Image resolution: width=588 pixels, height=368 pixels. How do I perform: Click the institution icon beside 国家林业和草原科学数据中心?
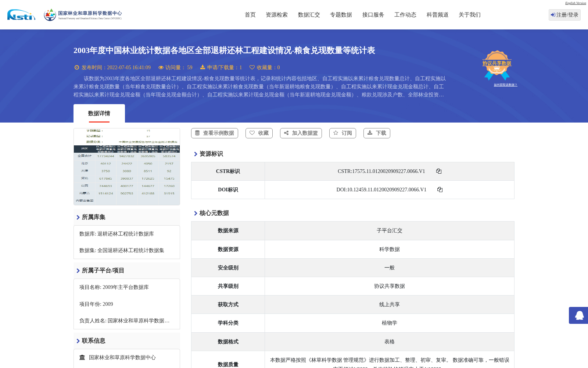pyautogui.click(x=82, y=357)
